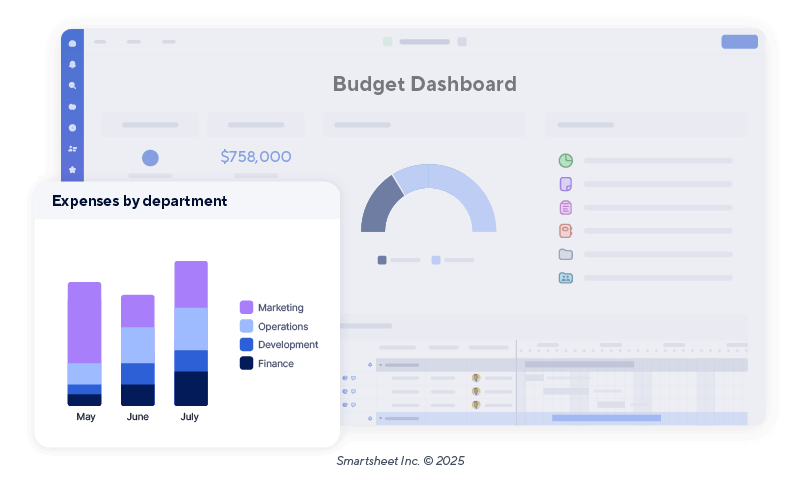Screen dimensions: 800x480
Task: Click the Operations legend label
Action: pyautogui.click(x=283, y=326)
